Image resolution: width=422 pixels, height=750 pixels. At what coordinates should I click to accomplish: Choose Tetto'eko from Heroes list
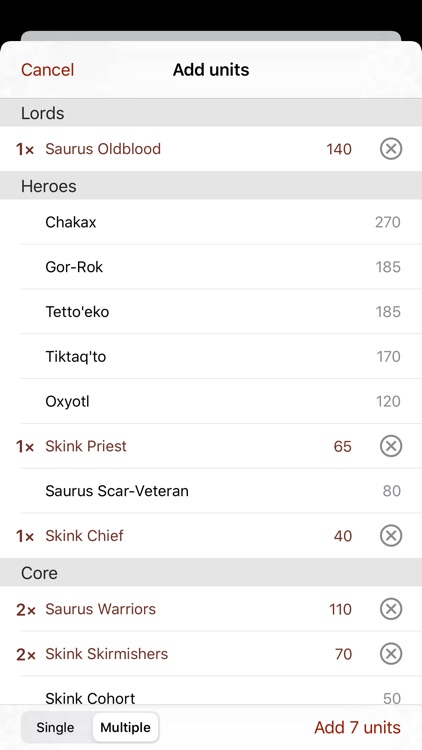(211, 312)
